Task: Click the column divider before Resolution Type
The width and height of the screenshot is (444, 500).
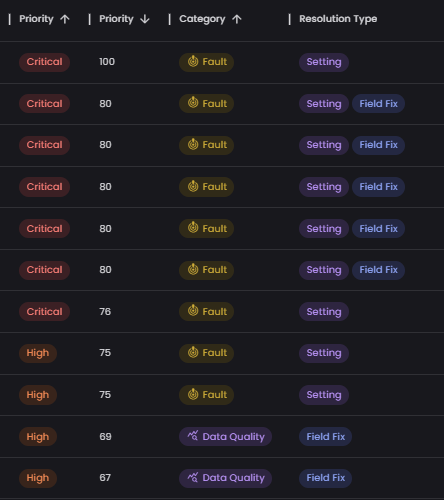Action: pyautogui.click(x=289, y=19)
